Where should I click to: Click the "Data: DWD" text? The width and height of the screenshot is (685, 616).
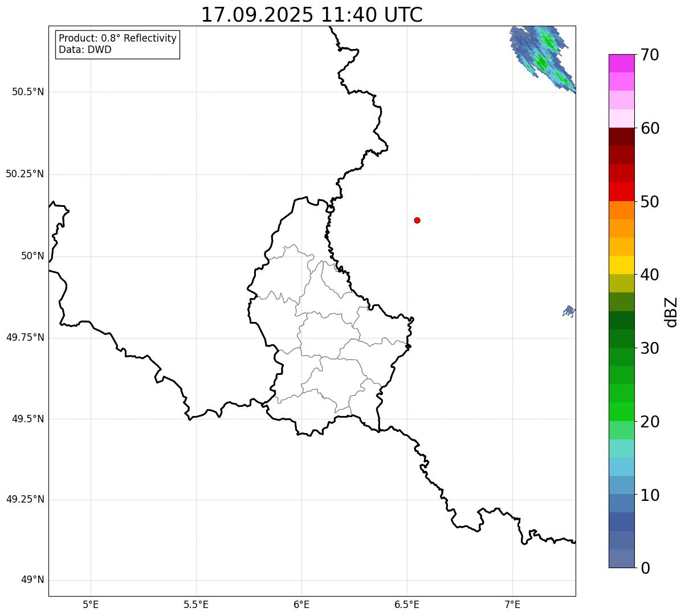[x=85, y=50]
